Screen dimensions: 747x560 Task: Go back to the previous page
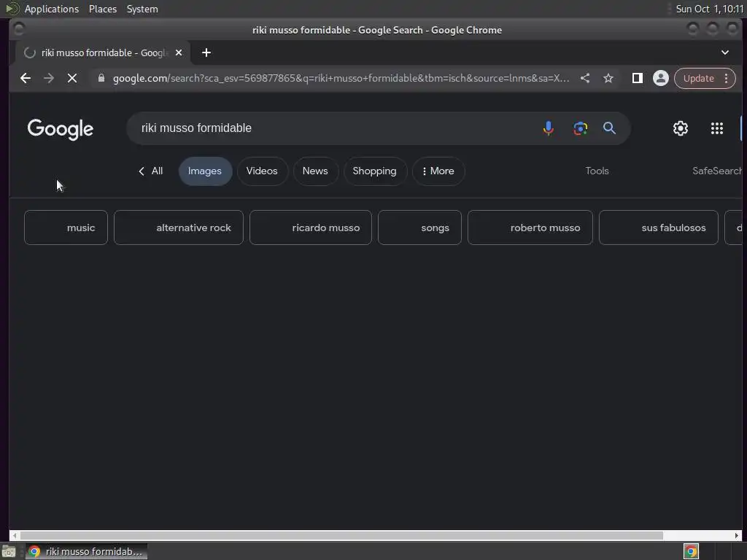26,78
